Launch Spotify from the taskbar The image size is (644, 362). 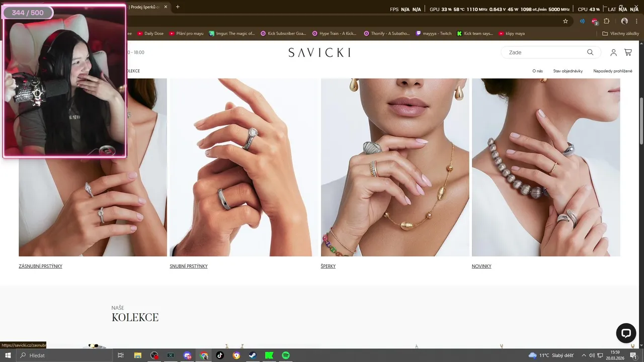coord(286,355)
